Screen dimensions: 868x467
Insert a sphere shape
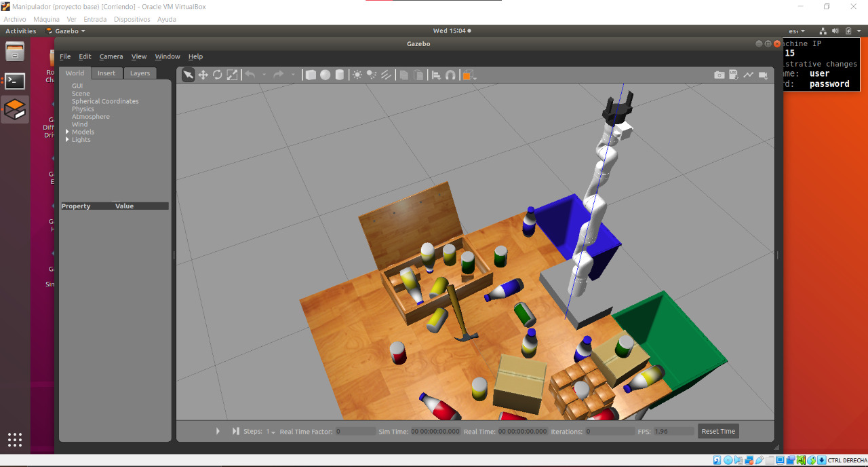[325, 75]
